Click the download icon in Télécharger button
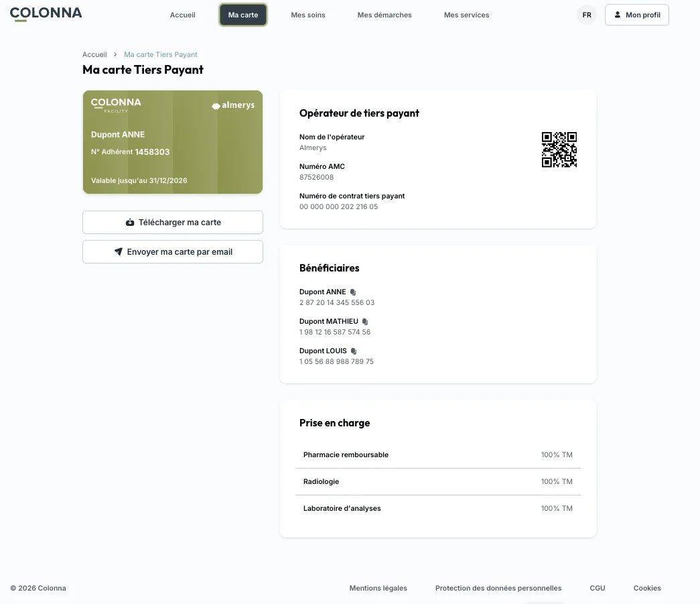The image size is (700, 604). click(130, 222)
